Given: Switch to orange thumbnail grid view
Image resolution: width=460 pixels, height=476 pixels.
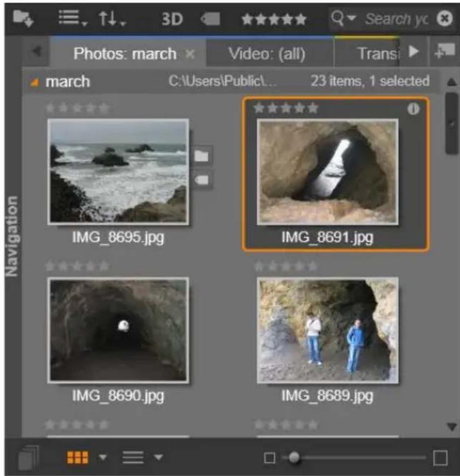Looking at the screenshot, I should click(78, 457).
